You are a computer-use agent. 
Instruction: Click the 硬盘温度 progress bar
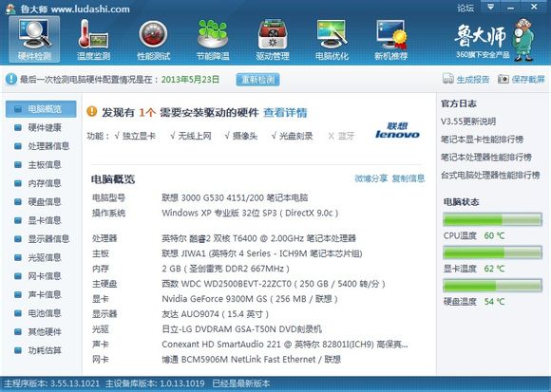(x=492, y=286)
